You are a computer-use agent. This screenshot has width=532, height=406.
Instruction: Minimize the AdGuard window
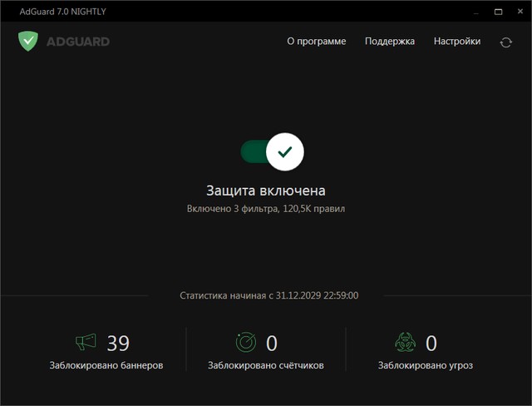(476, 12)
